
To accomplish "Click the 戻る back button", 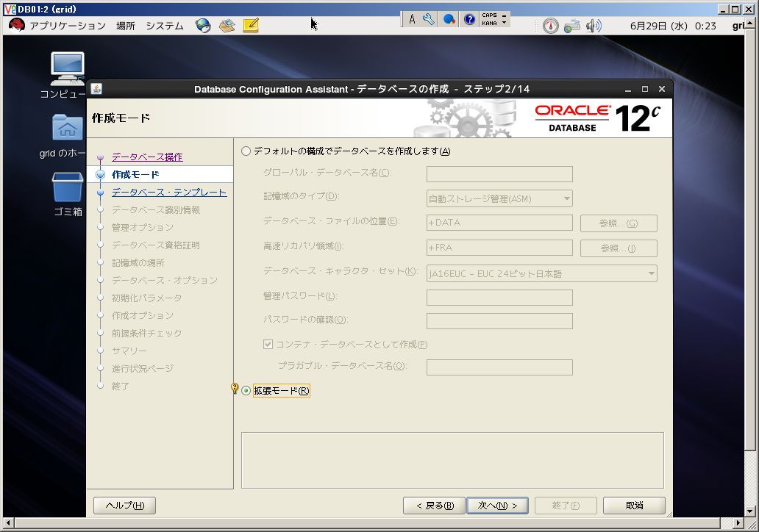I will [434, 506].
